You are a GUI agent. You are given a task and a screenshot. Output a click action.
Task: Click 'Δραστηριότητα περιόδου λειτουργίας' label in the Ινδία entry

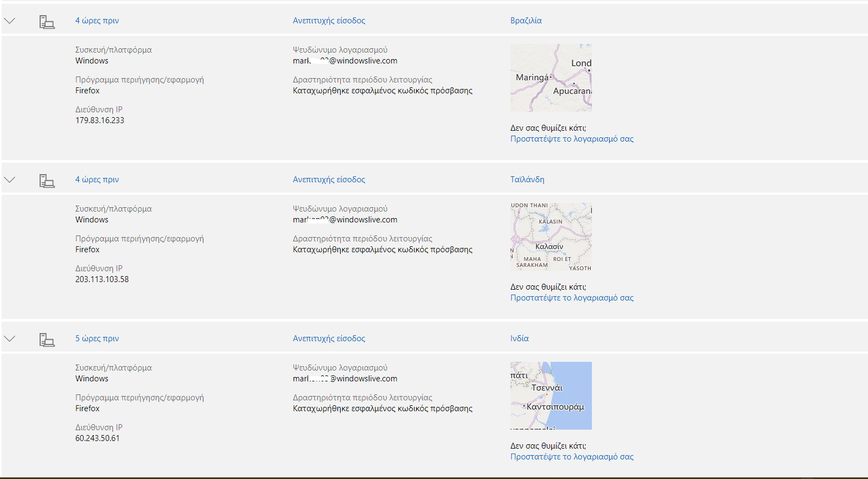(x=362, y=398)
